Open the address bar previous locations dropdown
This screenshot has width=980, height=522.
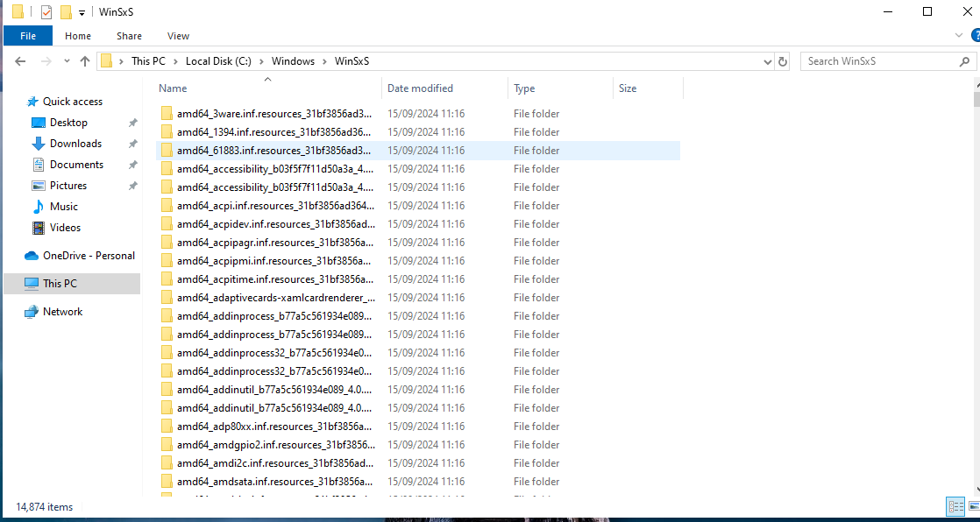pos(767,61)
